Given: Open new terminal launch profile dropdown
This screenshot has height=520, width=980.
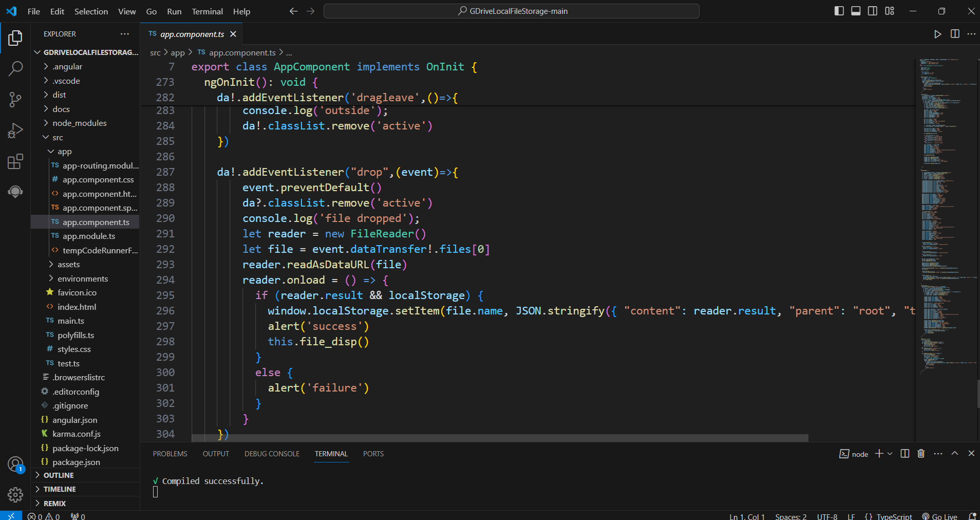Looking at the screenshot, I should point(890,454).
